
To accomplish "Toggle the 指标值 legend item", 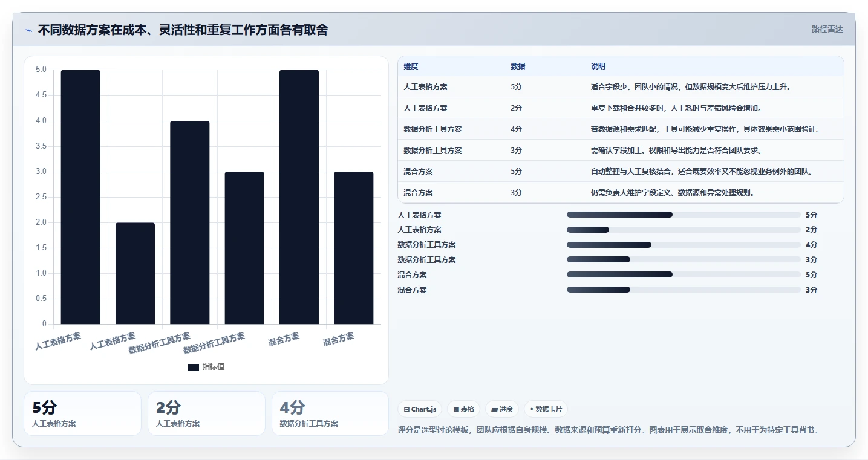I will 206,367.
